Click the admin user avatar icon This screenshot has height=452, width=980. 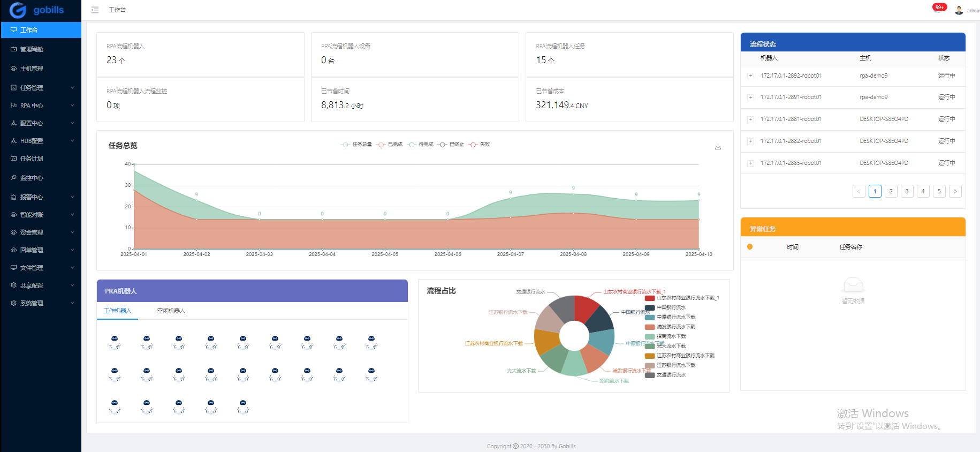click(959, 10)
